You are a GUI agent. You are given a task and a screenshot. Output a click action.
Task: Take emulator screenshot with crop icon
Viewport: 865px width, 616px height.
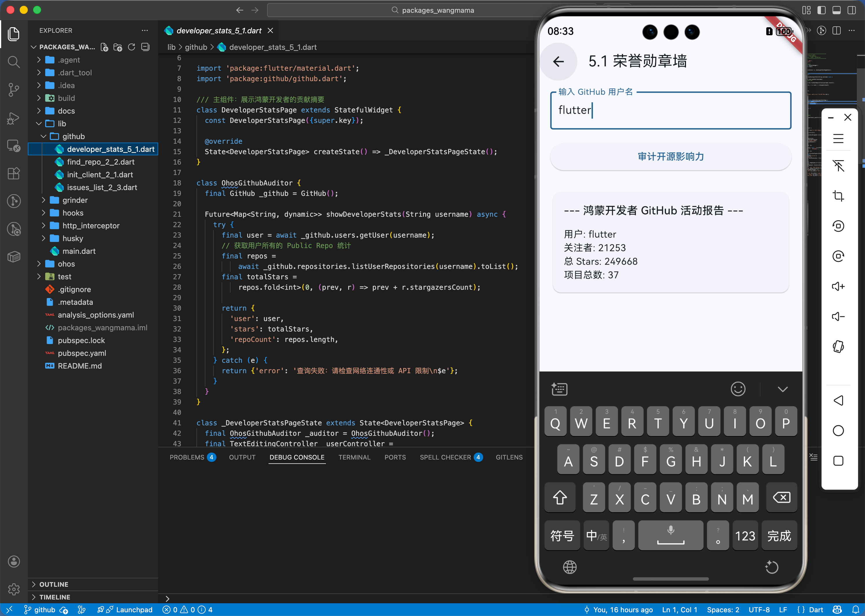point(838,196)
